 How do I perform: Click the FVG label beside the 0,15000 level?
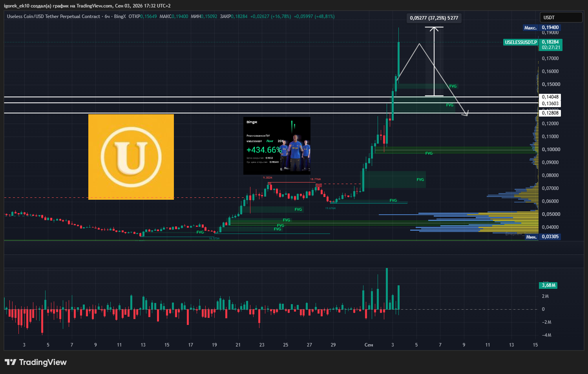pyautogui.click(x=453, y=86)
